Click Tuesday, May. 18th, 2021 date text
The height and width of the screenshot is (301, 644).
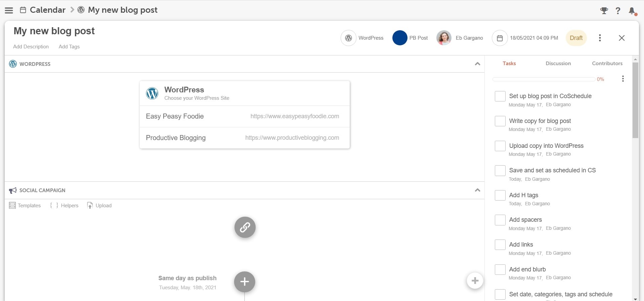tap(187, 288)
